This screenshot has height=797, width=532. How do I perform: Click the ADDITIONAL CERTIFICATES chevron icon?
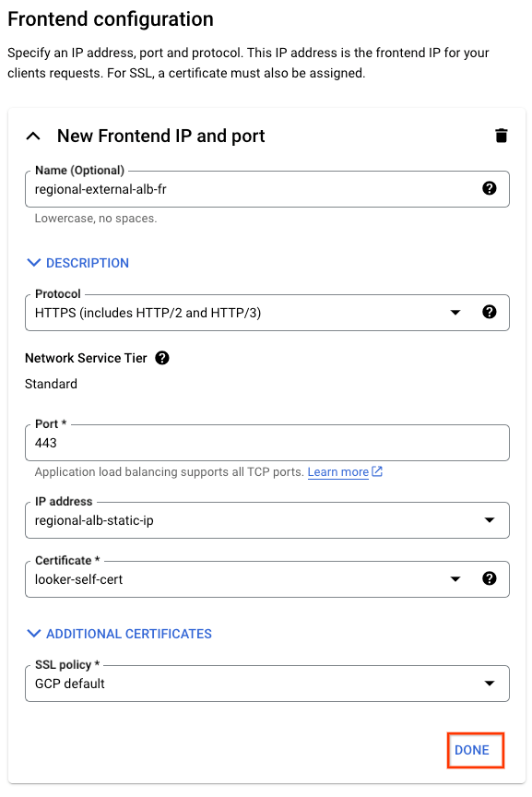[33, 634]
